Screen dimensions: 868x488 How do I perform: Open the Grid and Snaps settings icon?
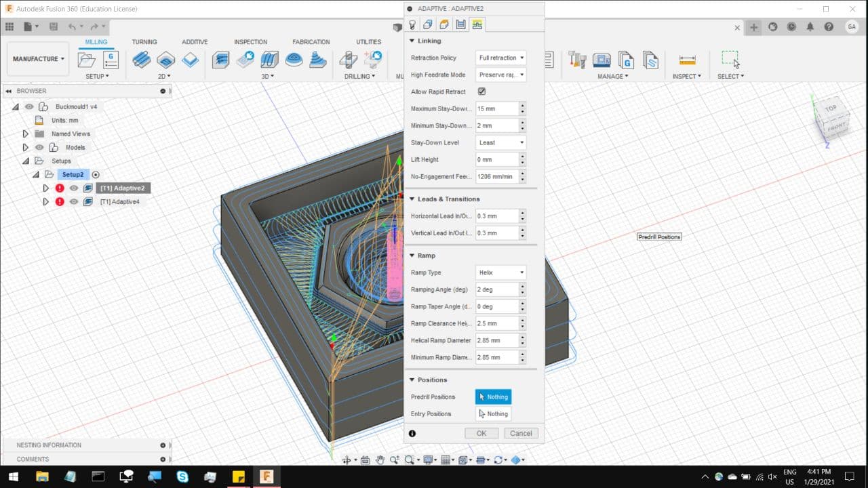coord(447,460)
